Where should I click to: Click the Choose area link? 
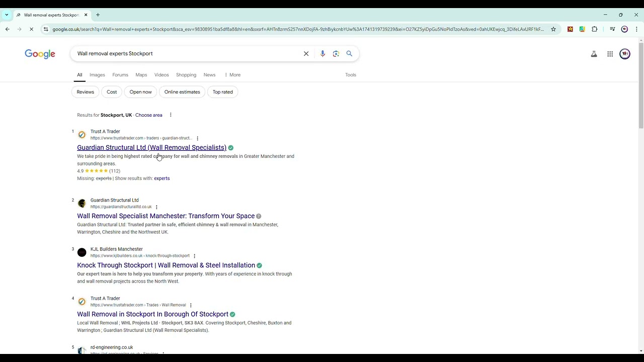(149, 115)
